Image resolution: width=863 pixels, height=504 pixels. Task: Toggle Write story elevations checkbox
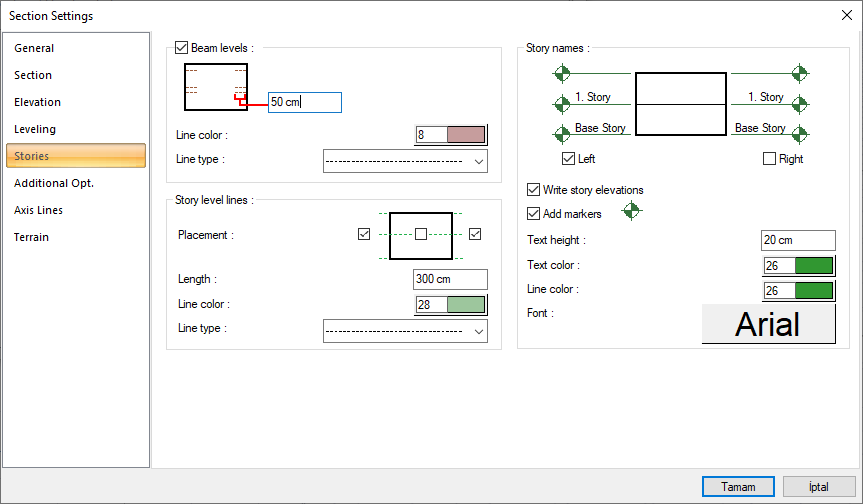[x=533, y=190]
